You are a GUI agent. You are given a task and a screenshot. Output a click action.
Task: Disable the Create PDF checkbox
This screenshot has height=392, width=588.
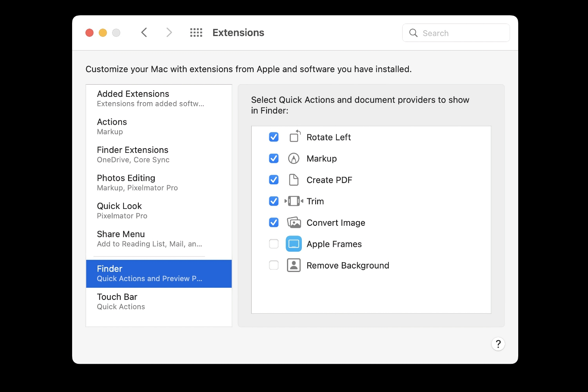274,180
